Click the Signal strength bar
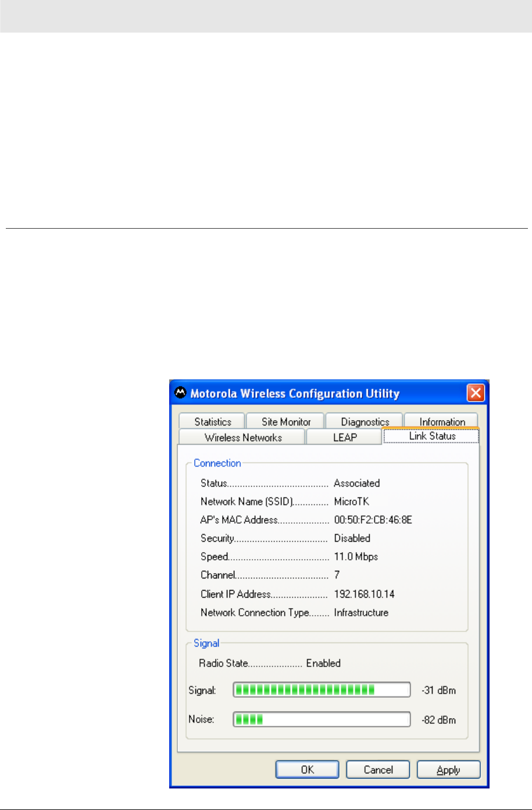 point(322,690)
